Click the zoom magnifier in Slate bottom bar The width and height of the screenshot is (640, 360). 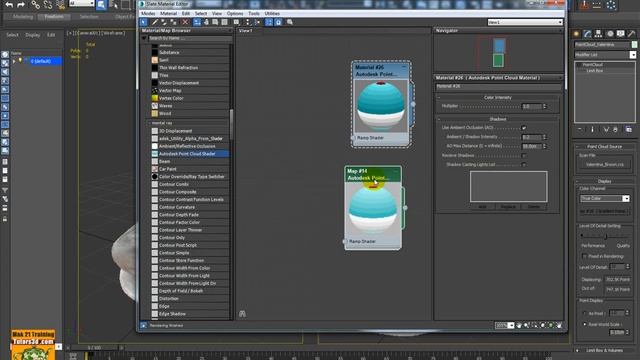tap(527, 325)
